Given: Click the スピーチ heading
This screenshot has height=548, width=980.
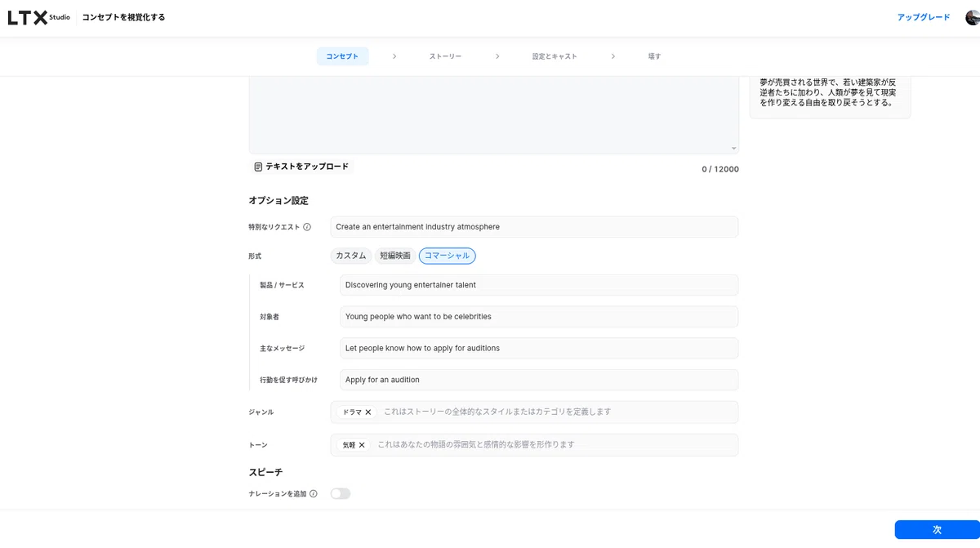Looking at the screenshot, I should pos(265,472).
